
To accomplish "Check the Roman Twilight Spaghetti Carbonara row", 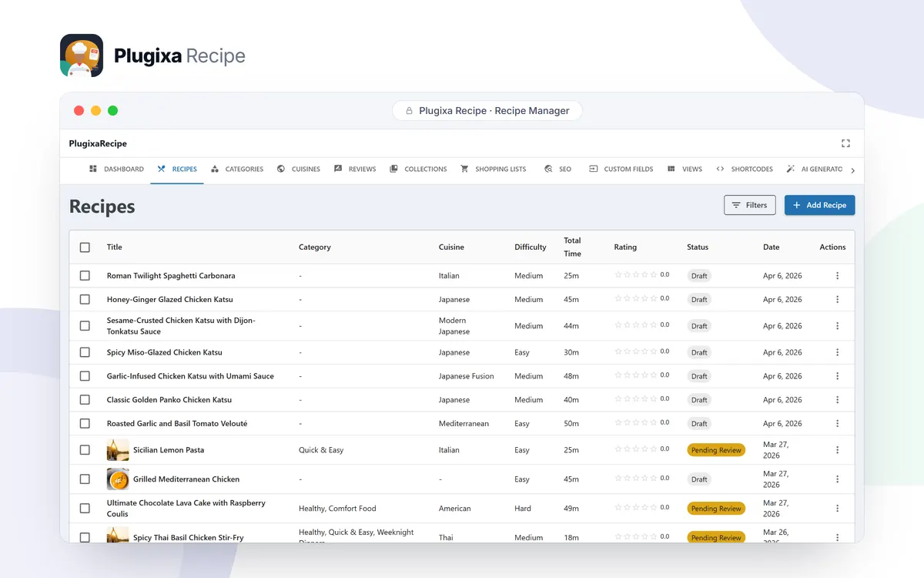I will pyautogui.click(x=85, y=276).
